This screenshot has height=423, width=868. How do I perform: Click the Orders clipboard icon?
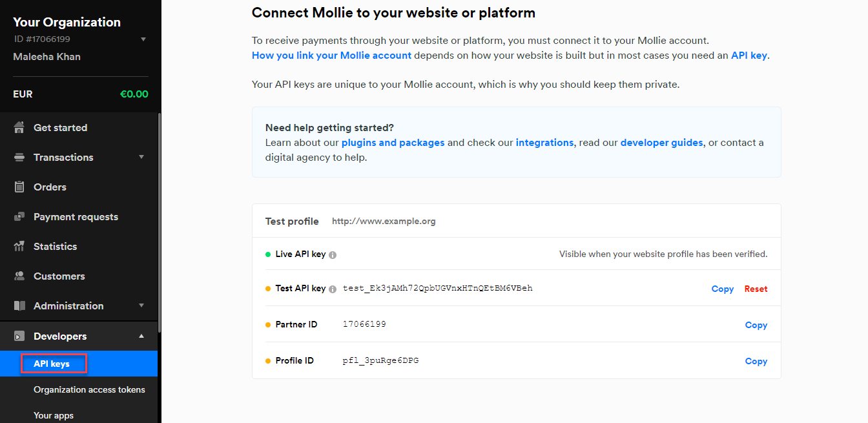19,187
